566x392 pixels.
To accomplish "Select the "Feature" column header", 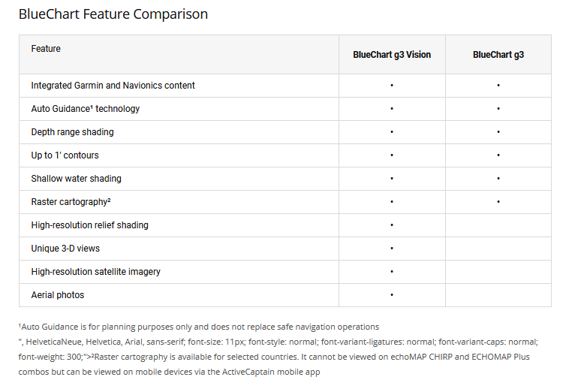I will (x=46, y=49).
